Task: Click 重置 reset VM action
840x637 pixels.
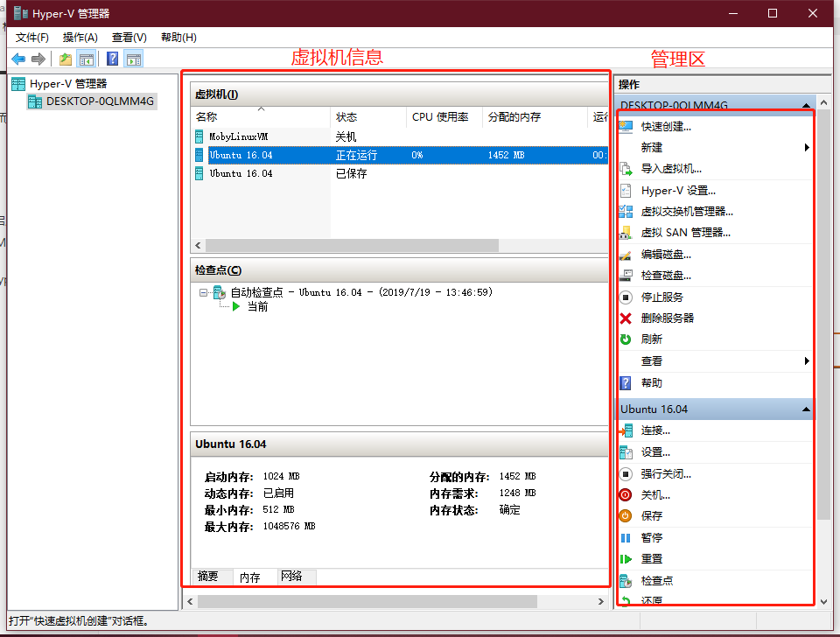Action: click(x=651, y=559)
